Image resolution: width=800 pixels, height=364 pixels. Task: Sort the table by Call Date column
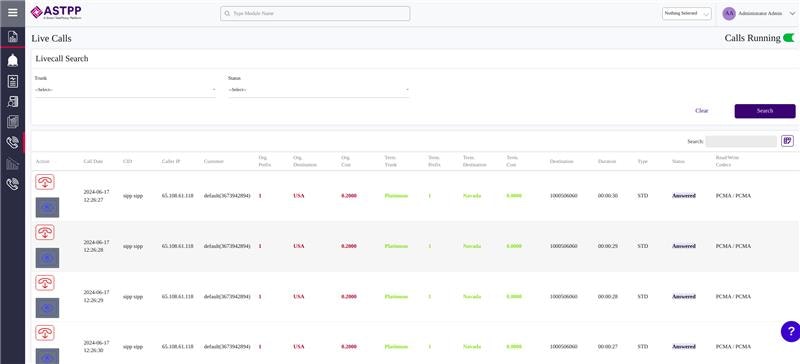(93, 161)
